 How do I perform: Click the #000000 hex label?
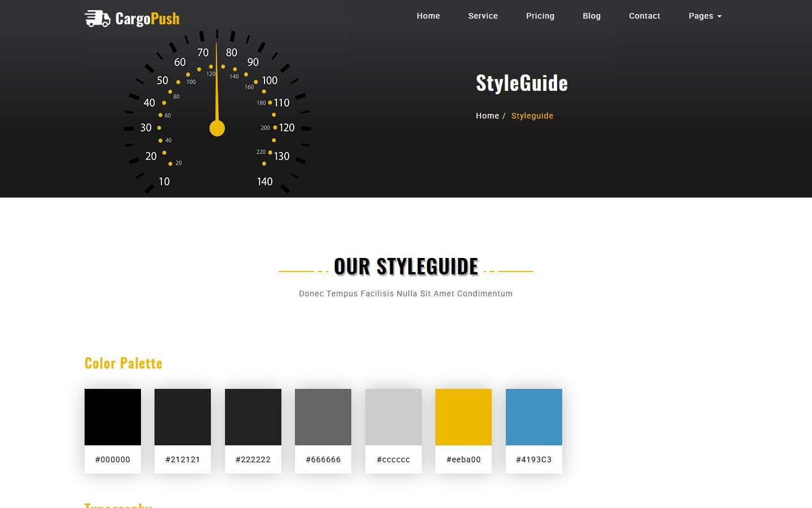(x=113, y=459)
